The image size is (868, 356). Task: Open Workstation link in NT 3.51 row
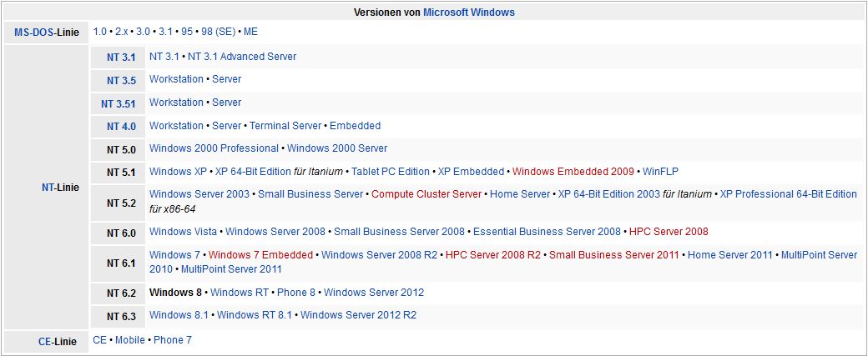tap(176, 103)
